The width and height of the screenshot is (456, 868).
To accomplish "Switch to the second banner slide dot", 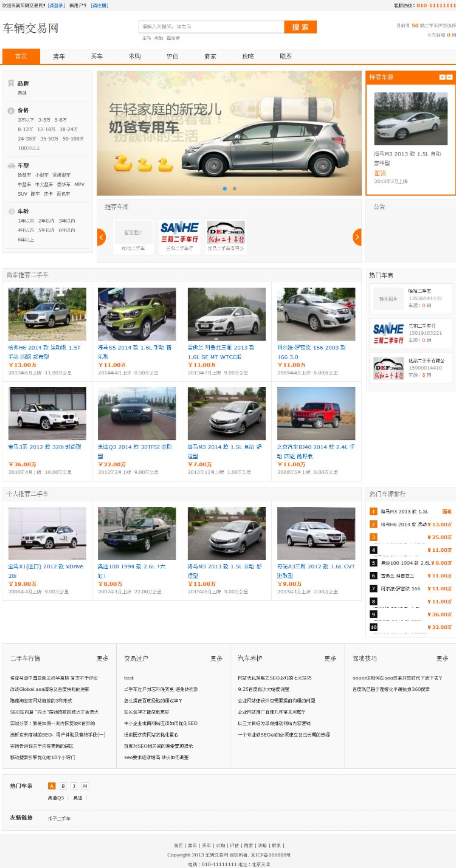I will (234, 188).
